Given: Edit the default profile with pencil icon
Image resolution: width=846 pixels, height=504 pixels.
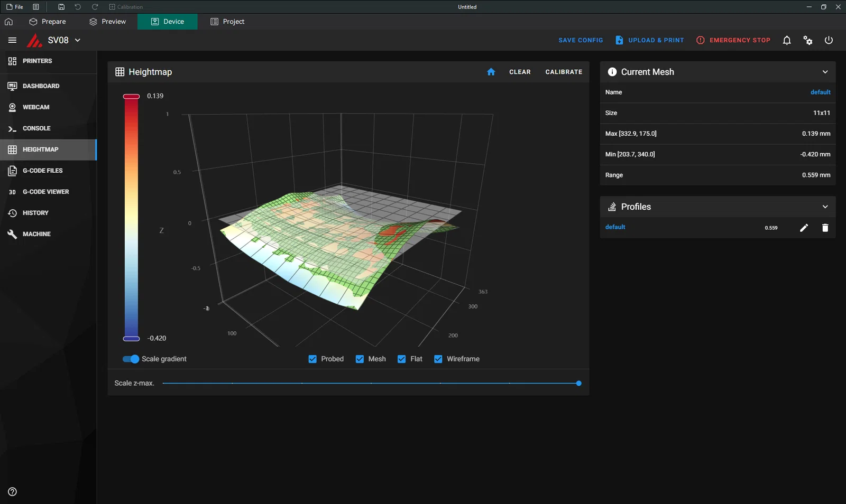Looking at the screenshot, I should click(x=804, y=228).
